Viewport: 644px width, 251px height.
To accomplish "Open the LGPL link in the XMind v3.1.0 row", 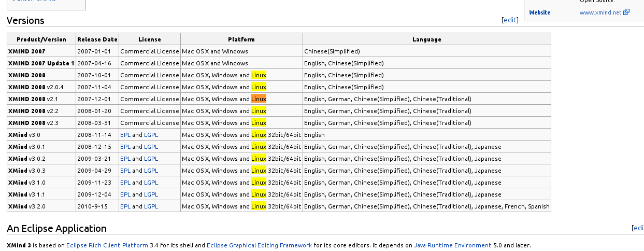I will 151,183.
